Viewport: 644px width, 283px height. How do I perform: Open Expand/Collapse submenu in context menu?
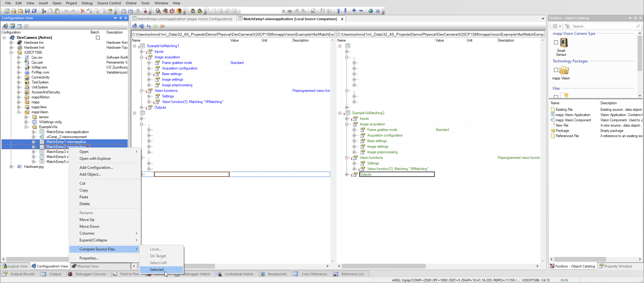coord(105,240)
